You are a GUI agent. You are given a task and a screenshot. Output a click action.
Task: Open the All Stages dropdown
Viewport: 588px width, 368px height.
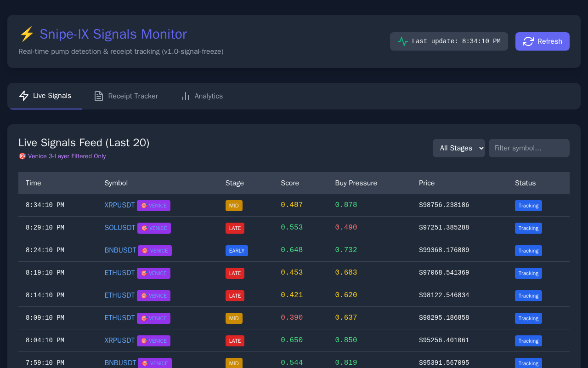coord(459,148)
